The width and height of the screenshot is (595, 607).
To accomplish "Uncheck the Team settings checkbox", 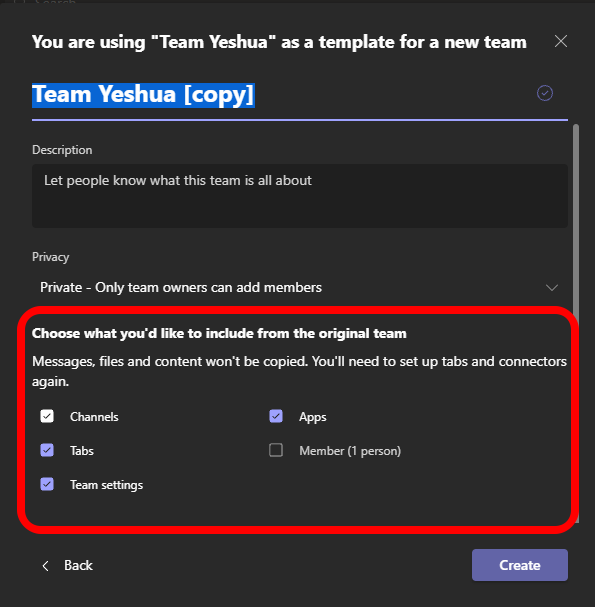I will click(x=47, y=484).
